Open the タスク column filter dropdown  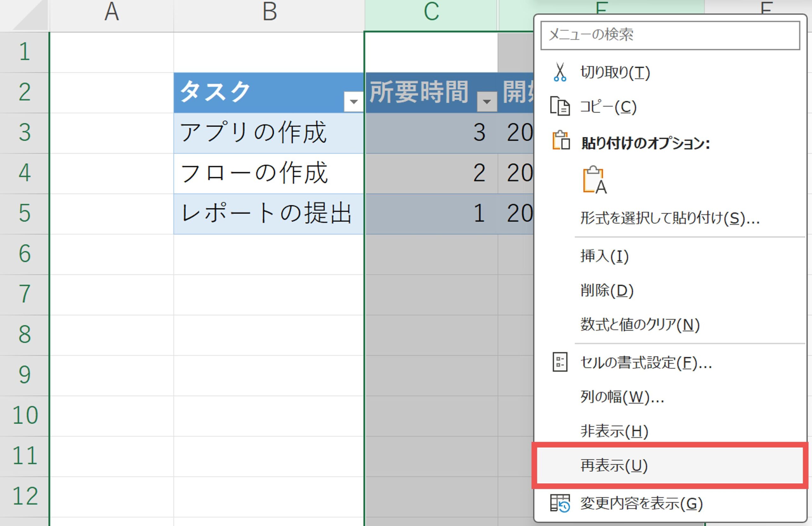[353, 101]
